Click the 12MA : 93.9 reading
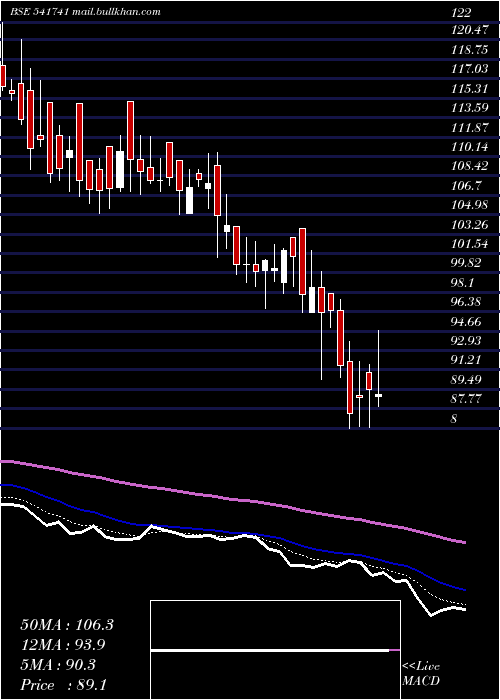The height and width of the screenshot is (700, 500). pos(64,645)
